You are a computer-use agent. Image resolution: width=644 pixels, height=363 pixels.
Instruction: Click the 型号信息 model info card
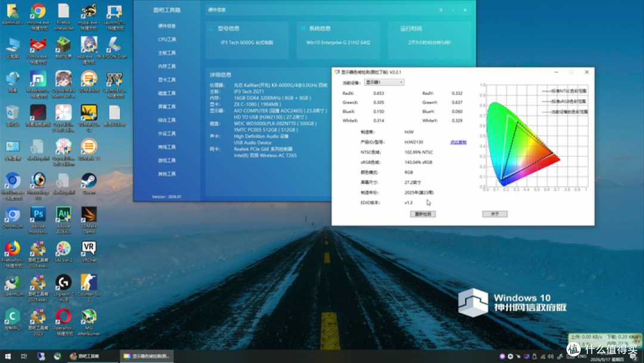247,40
